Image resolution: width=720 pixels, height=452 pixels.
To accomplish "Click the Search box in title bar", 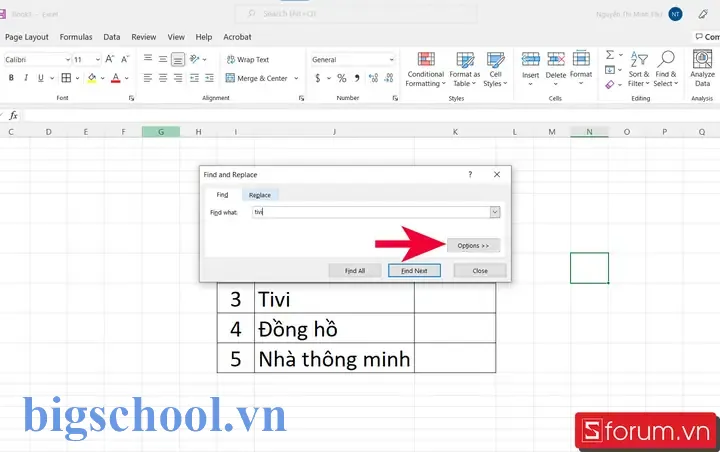I will (356, 14).
